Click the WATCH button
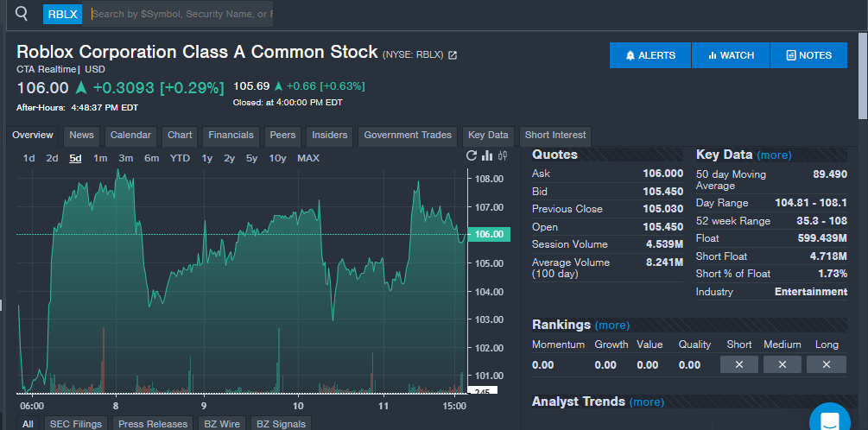Image resolution: width=868 pixels, height=430 pixels. click(x=731, y=55)
